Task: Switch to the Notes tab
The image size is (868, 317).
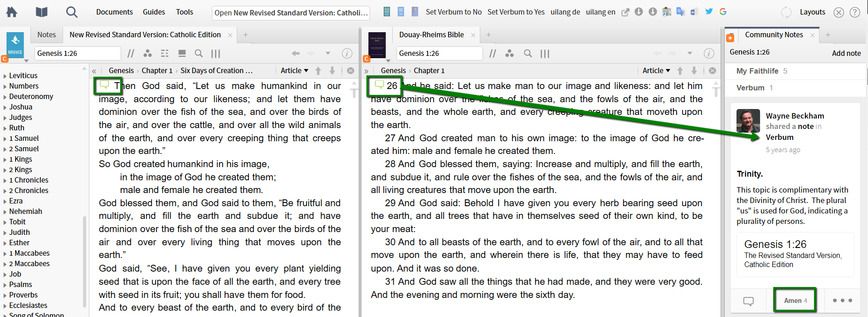Action: (46, 35)
